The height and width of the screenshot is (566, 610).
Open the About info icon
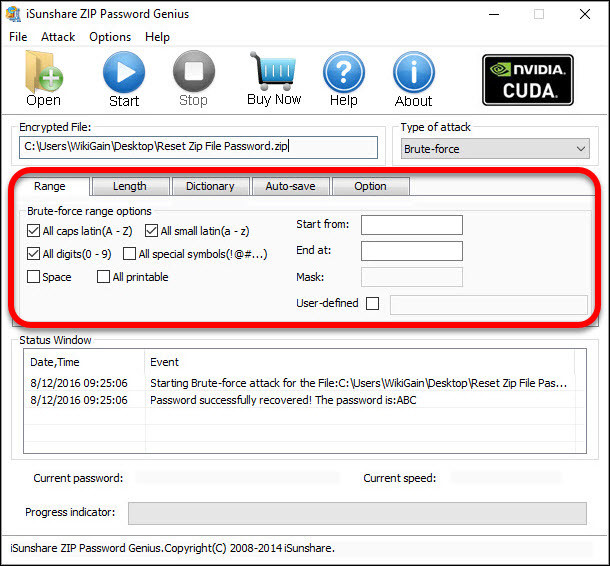[414, 79]
